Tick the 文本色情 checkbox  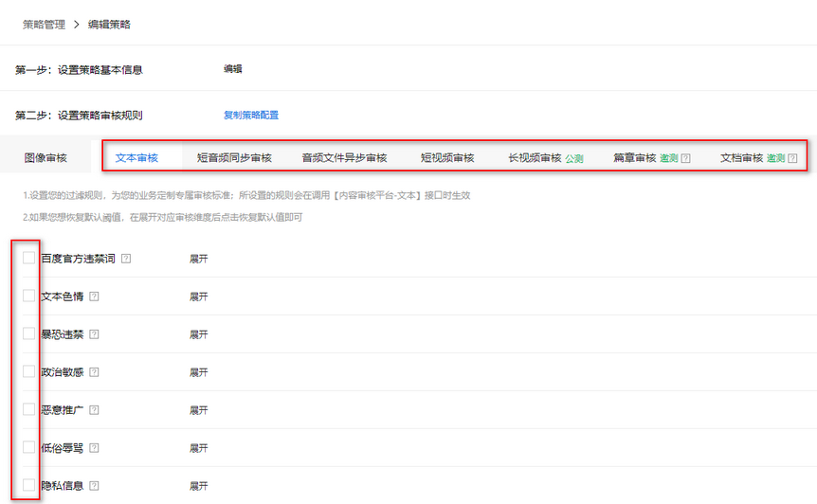point(29,296)
